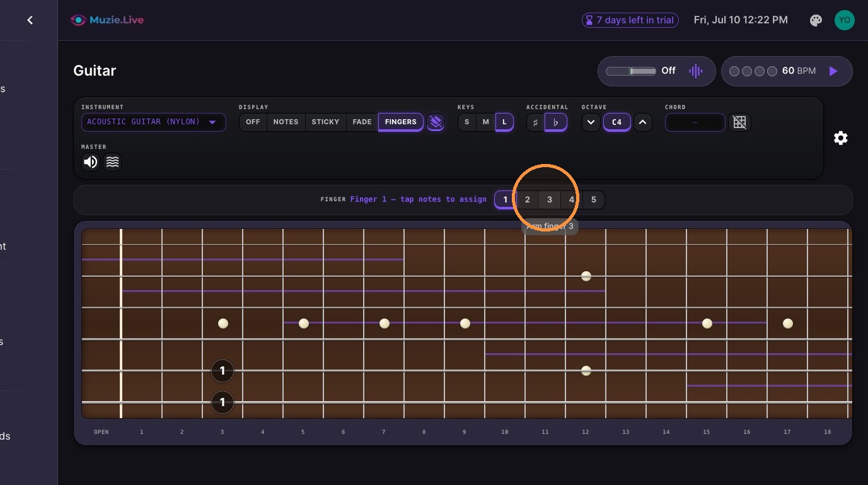The image size is (868, 485).
Task: Switch display mode to NOTES
Action: pos(286,122)
